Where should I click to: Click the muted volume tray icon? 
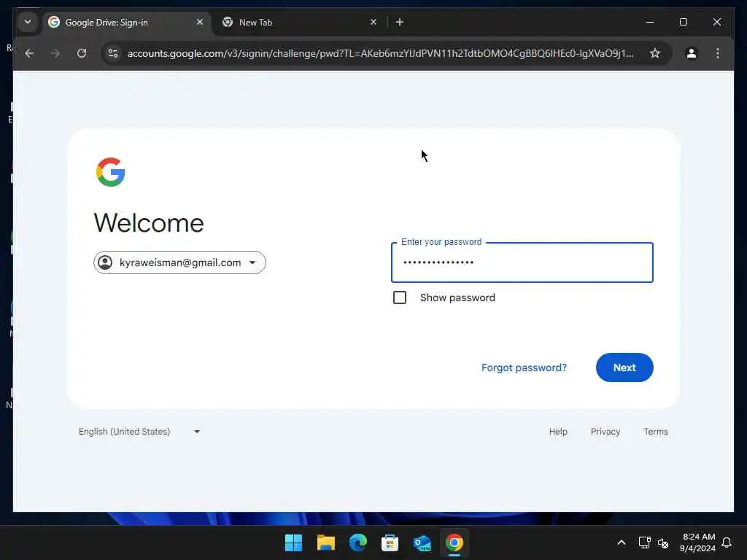click(663, 542)
